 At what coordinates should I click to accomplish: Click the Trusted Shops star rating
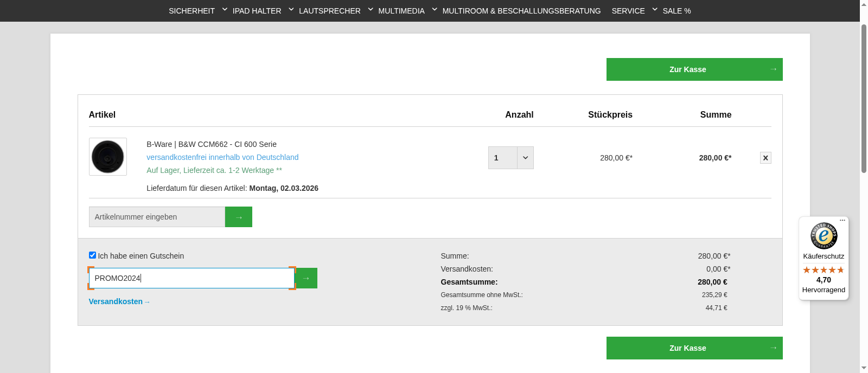click(x=824, y=270)
